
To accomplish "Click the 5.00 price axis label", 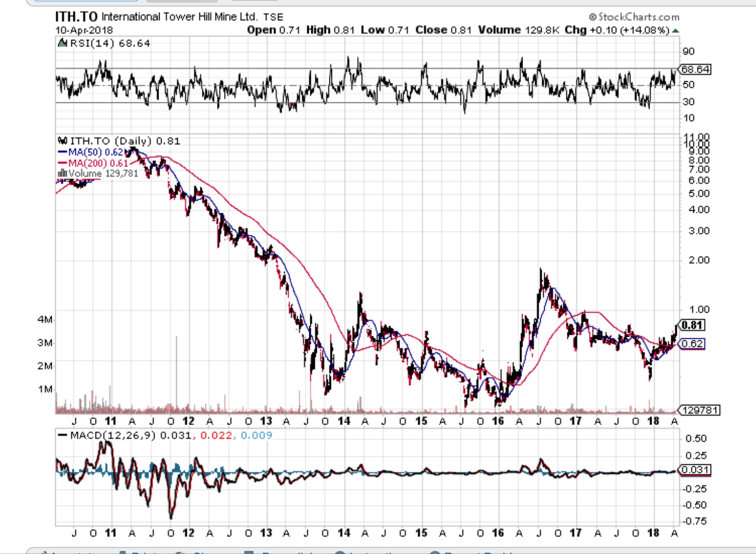I will [x=699, y=194].
